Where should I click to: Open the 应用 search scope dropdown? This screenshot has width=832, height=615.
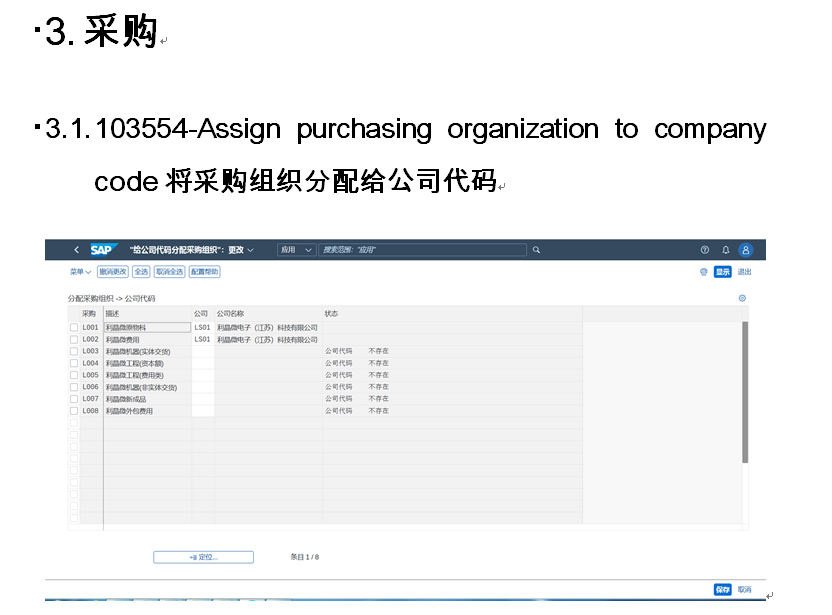[x=296, y=250]
